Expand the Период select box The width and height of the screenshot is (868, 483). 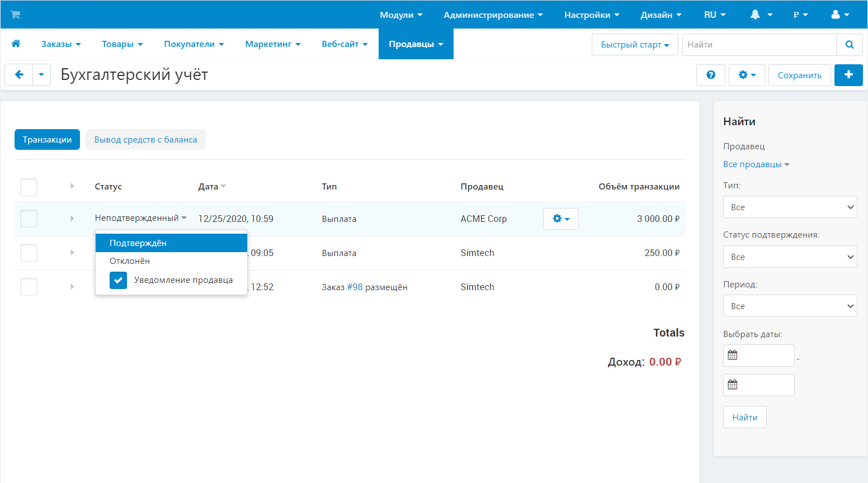[x=789, y=306]
